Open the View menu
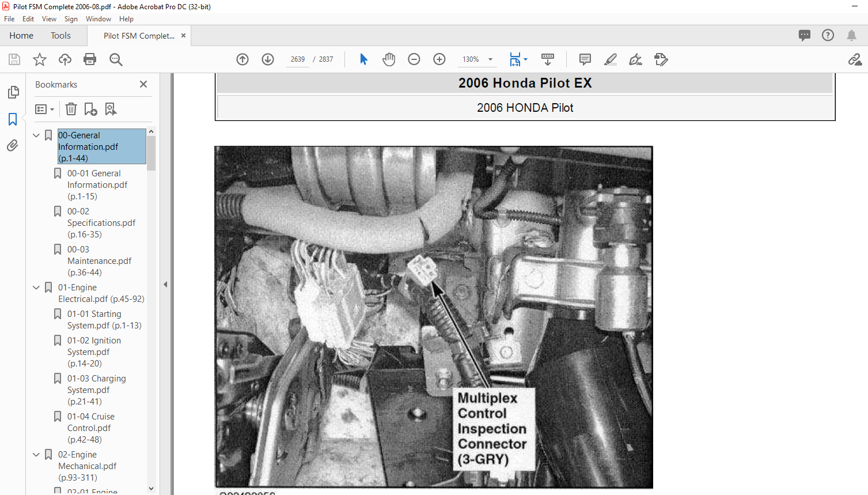Viewport: 868px width, 495px height. click(49, 19)
